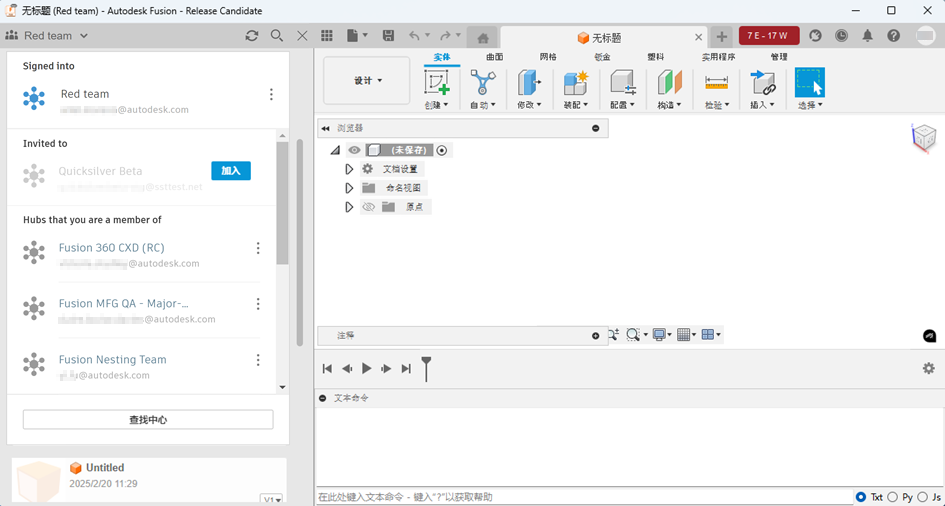Refresh the data panel
The image size is (945, 506).
point(252,36)
